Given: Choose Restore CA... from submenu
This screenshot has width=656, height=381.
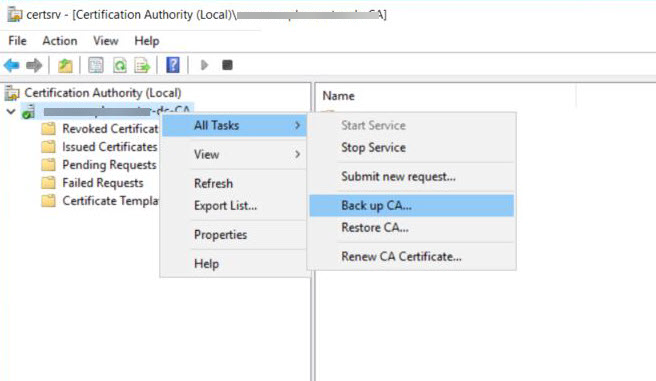Looking at the screenshot, I should click(375, 228).
